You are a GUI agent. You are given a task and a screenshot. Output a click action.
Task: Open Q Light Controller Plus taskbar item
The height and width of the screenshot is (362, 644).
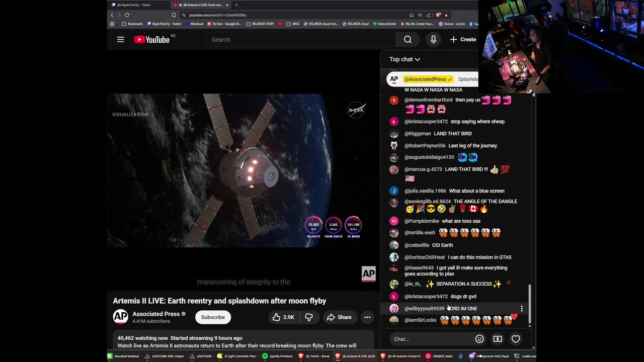click(237, 356)
